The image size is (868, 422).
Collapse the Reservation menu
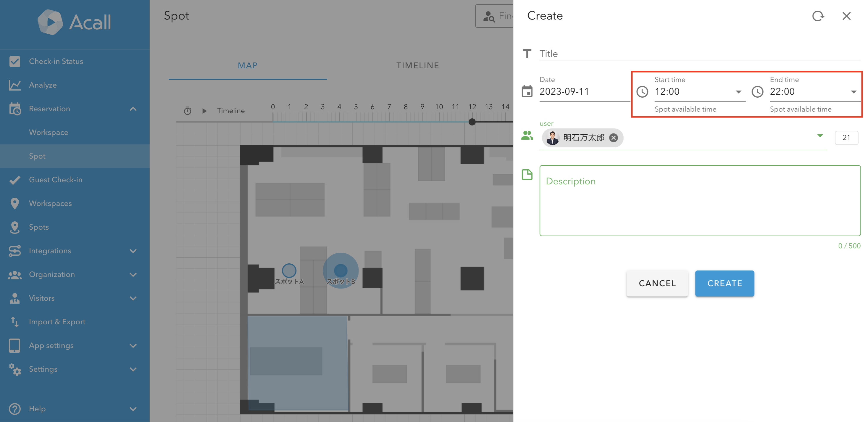click(133, 109)
